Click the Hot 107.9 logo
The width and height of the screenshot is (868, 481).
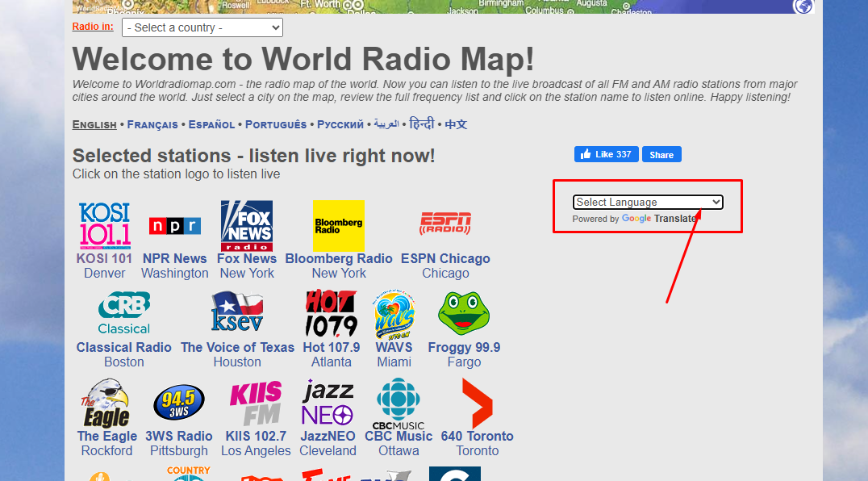click(332, 313)
